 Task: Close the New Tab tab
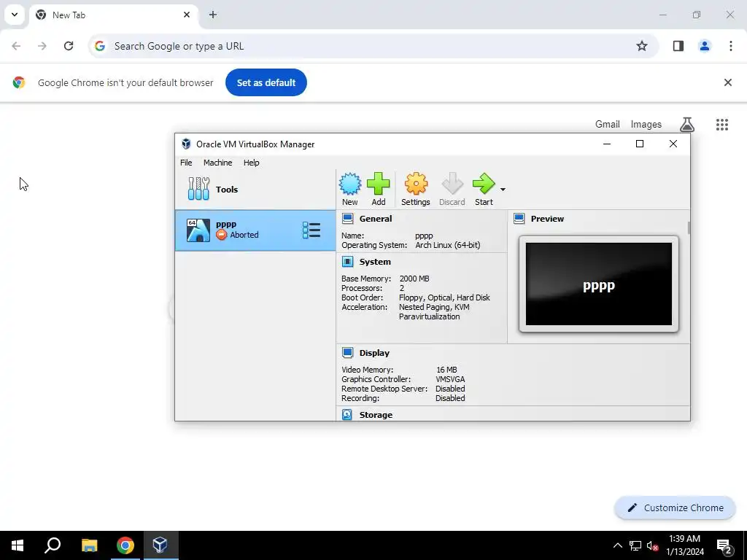tap(187, 15)
